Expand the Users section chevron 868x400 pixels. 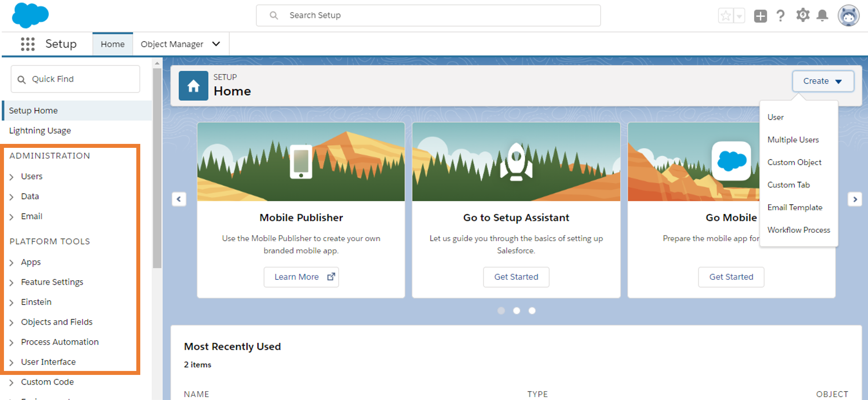pos(11,177)
